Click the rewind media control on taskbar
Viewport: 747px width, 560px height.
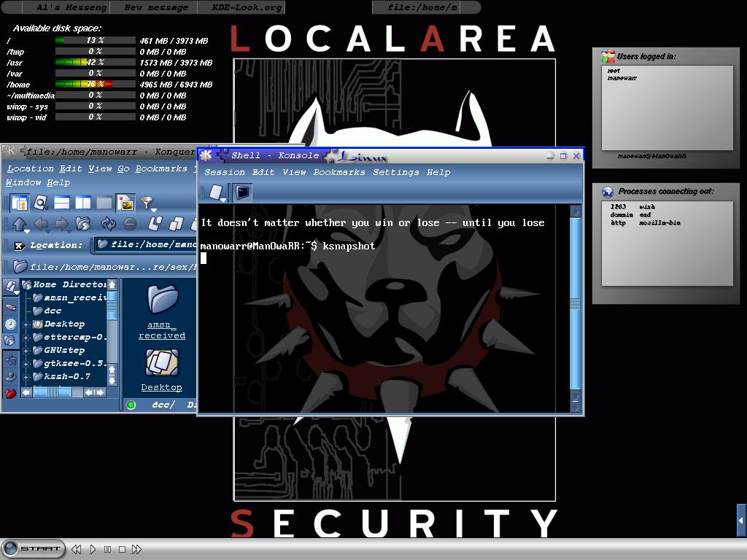coord(76,550)
